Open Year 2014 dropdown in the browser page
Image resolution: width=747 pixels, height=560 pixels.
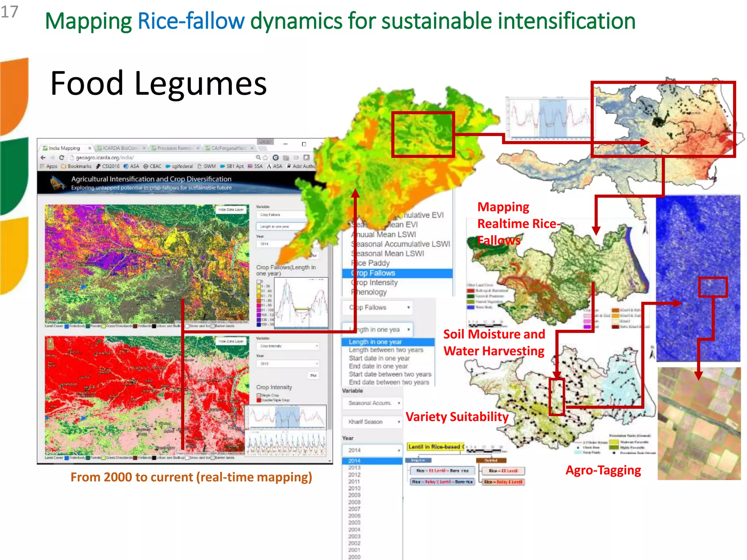pos(288,244)
